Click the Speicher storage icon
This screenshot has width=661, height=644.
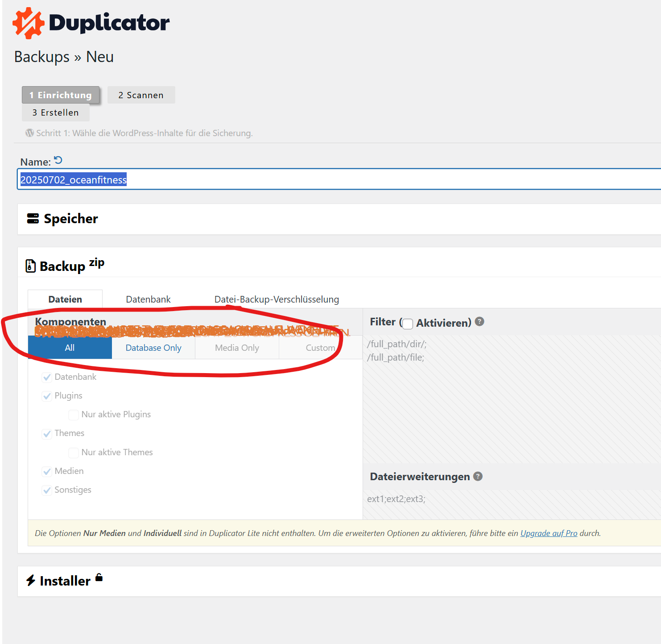pyautogui.click(x=33, y=219)
